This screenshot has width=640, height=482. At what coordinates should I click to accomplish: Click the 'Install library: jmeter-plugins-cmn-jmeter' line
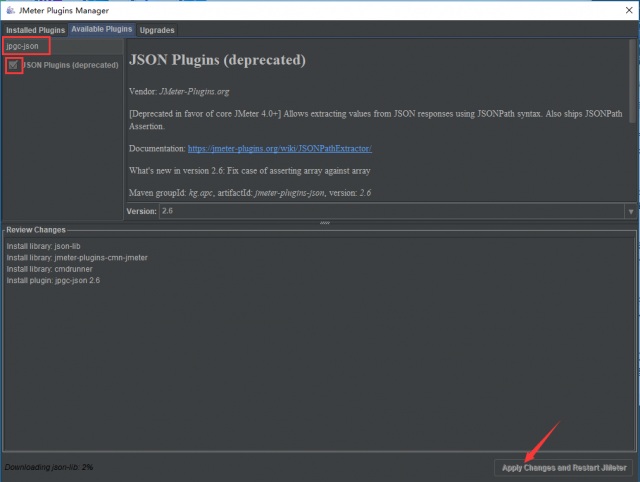[x=77, y=257]
